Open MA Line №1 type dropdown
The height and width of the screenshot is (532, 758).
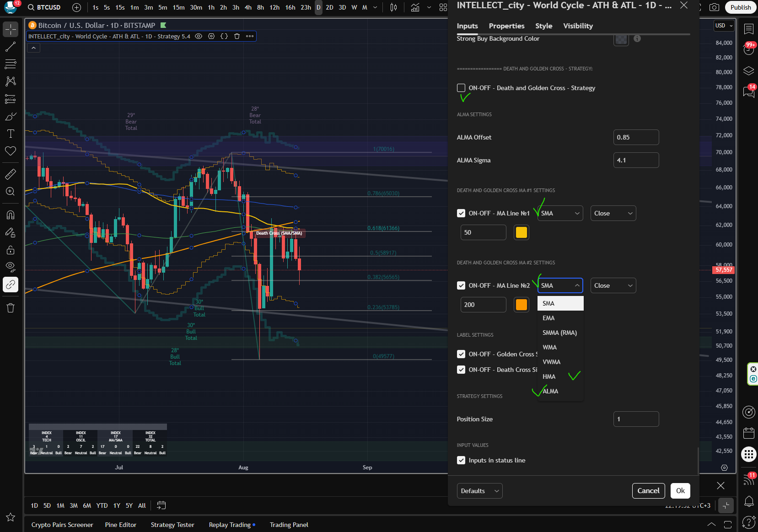tap(560, 213)
